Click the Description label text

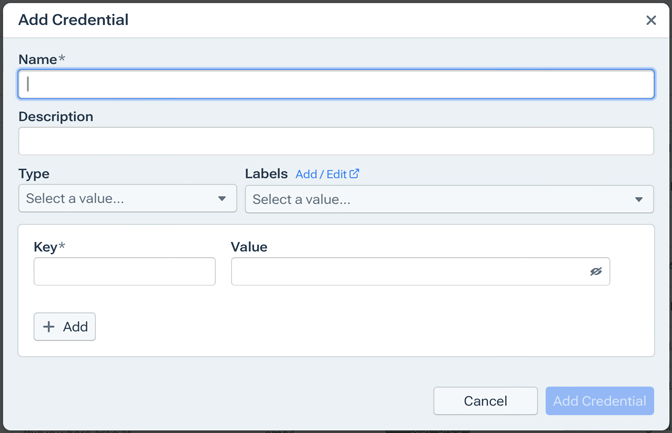[56, 117]
